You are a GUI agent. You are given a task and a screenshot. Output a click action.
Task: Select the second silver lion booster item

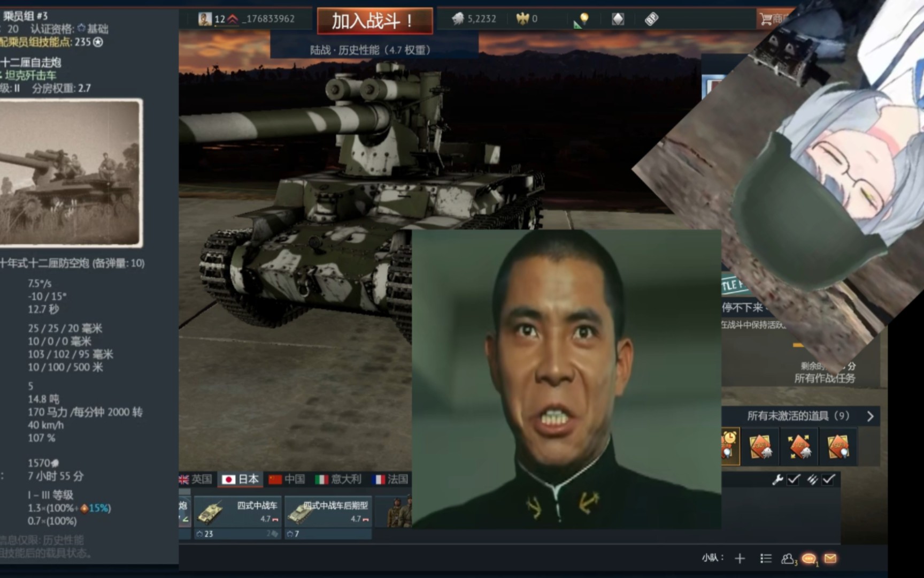point(760,446)
